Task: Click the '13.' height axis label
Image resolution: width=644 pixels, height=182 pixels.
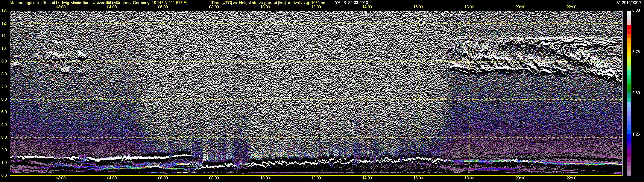Action: coord(4,10)
